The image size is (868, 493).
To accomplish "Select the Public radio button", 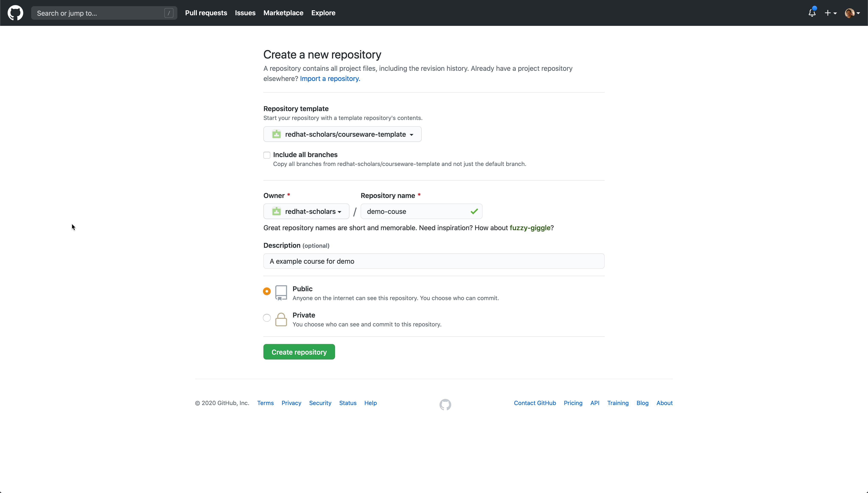I will 266,291.
